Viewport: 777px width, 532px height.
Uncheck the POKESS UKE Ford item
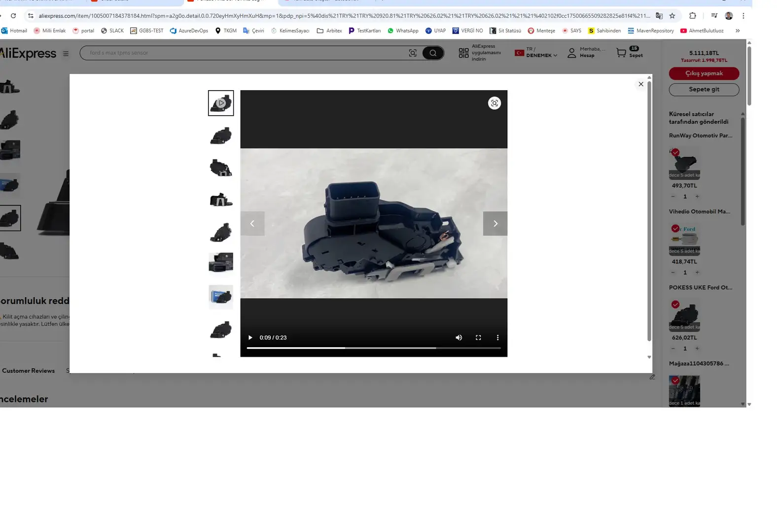(x=675, y=304)
